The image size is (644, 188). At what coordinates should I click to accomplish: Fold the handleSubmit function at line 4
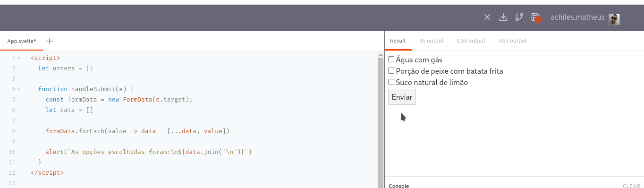tap(19, 89)
